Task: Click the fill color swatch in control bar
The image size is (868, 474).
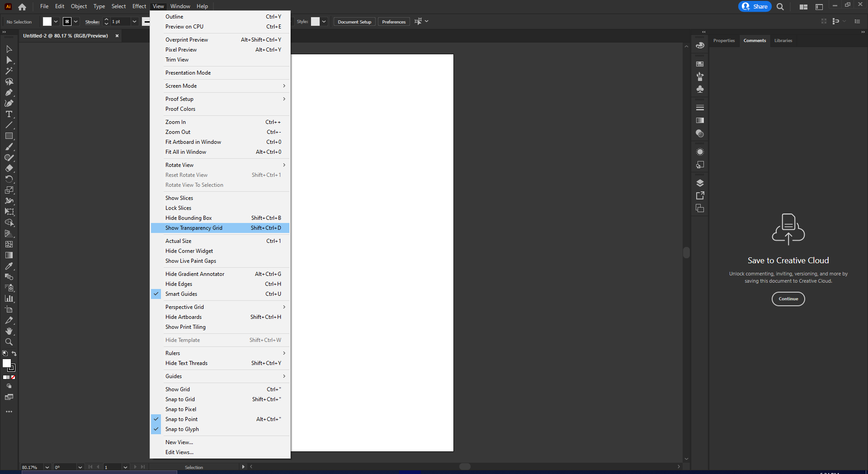Action: 47,22
